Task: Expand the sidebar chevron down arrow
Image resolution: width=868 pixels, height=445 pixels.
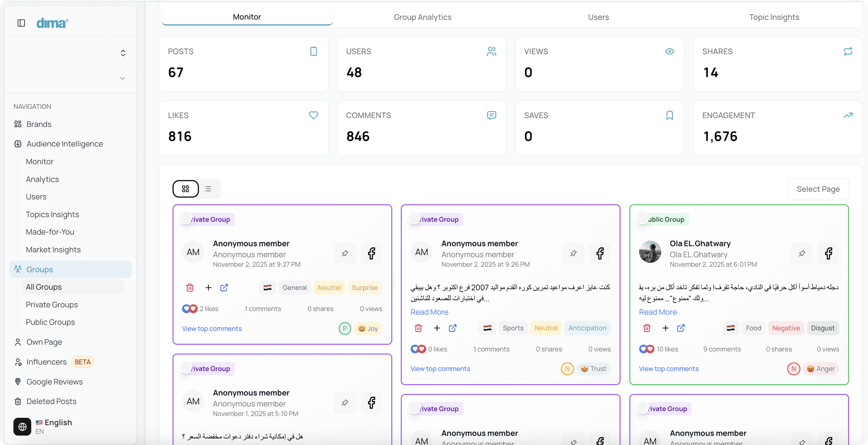Action: tap(122, 78)
